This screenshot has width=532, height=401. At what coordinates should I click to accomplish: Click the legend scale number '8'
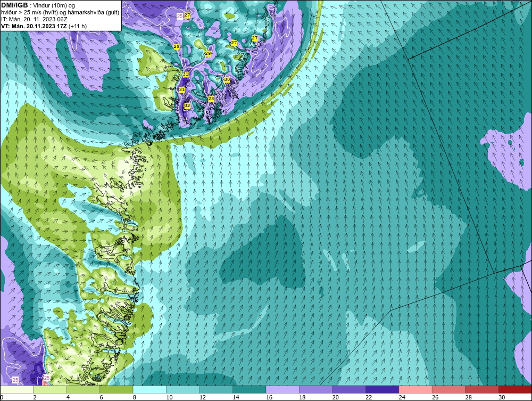point(135,397)
